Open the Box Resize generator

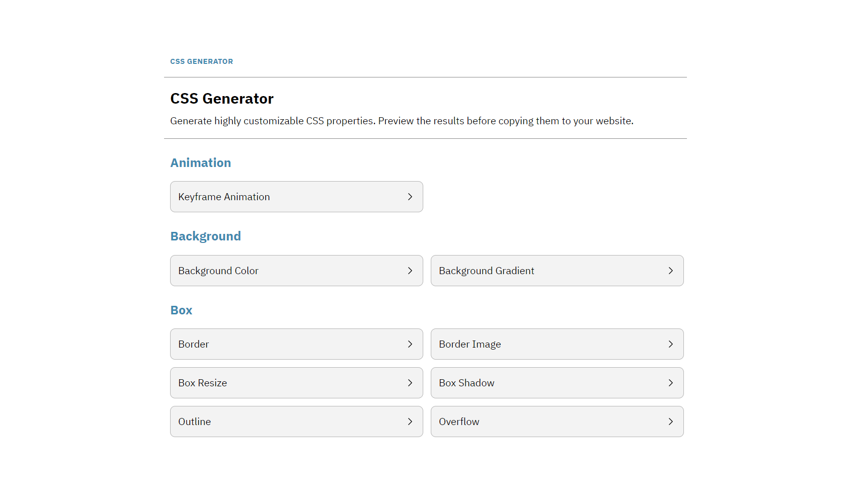[203, 383]
